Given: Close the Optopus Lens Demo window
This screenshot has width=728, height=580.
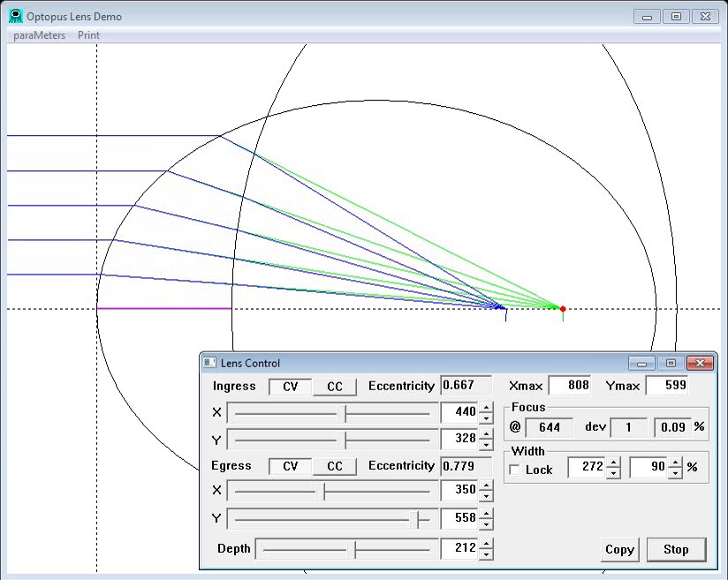Looking at the screenshot, I should 705,17.
